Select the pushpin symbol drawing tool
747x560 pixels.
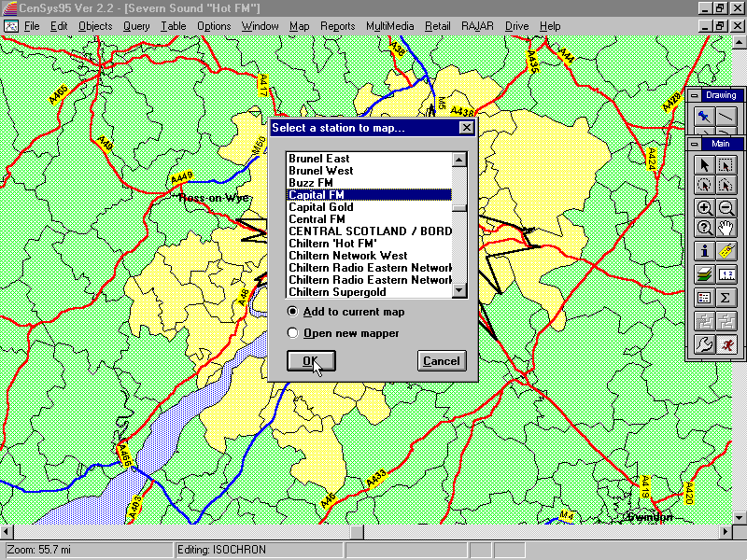click(x=705, y=117)
